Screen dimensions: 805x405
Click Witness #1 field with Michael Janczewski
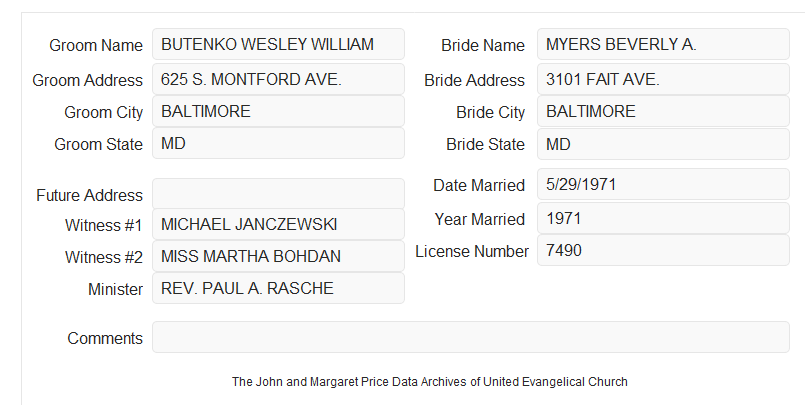coord(278,224)
